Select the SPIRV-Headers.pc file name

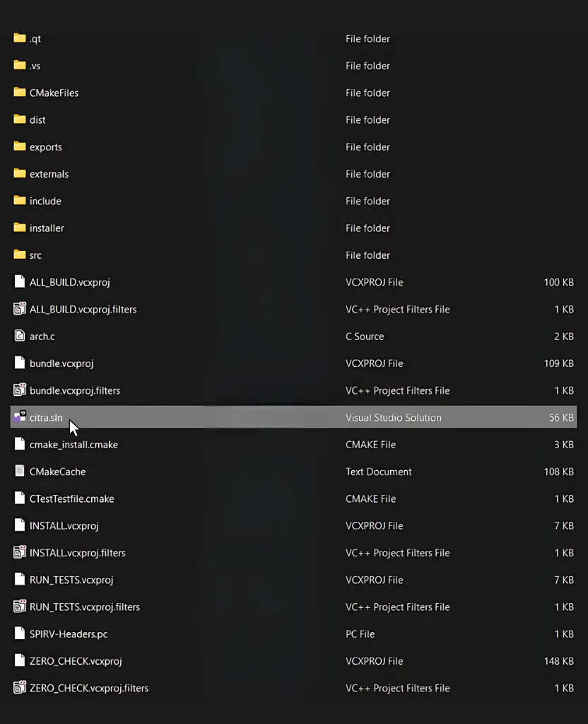(x=69, y=634)
